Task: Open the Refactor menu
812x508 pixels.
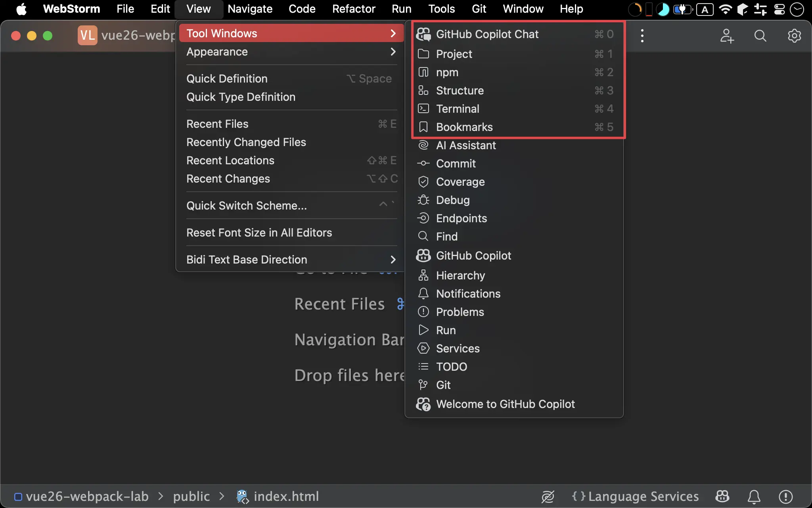Action: click(353, 9)
